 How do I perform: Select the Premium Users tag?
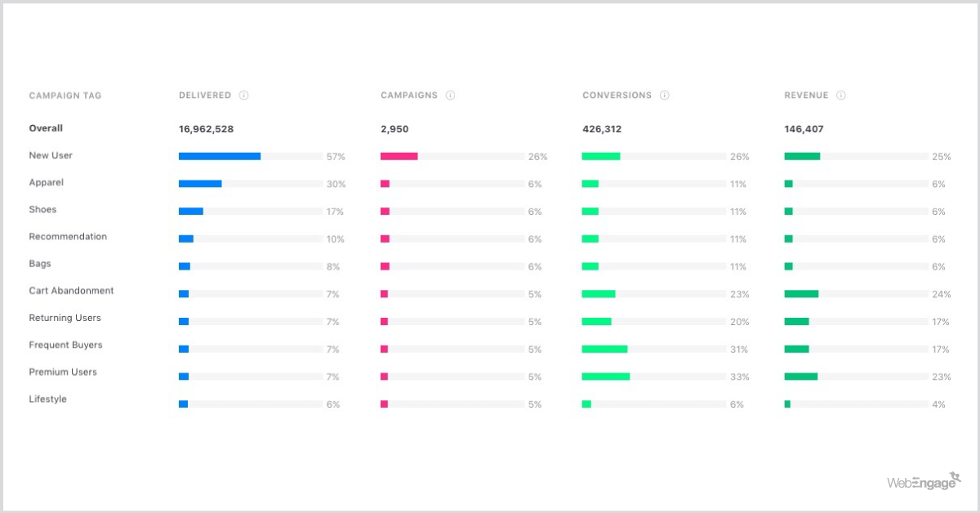[x=63, y=372]
